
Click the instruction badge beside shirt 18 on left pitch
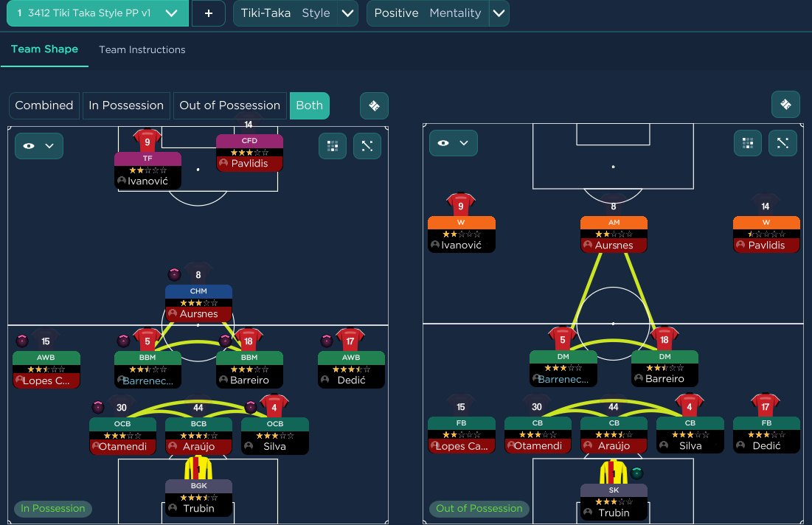tap(225, 340)
